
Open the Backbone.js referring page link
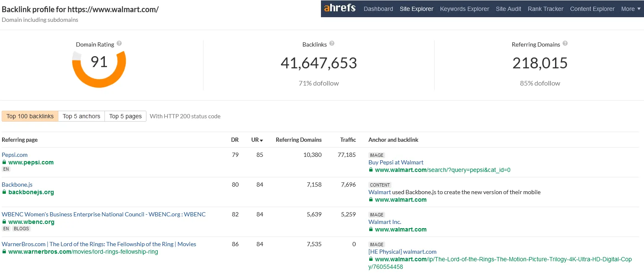click(x=17, y=185)
